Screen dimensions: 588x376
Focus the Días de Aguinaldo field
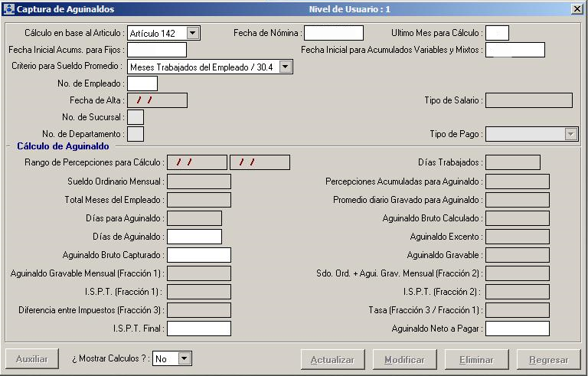194,237
